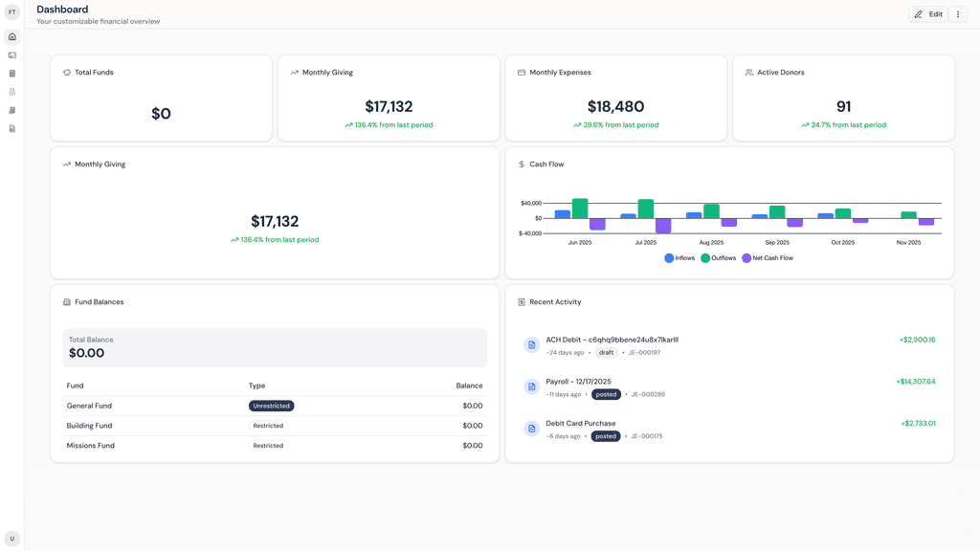Open the FT profile avatar menu
The width and height of the screenshot is (980, 551).
12,13
